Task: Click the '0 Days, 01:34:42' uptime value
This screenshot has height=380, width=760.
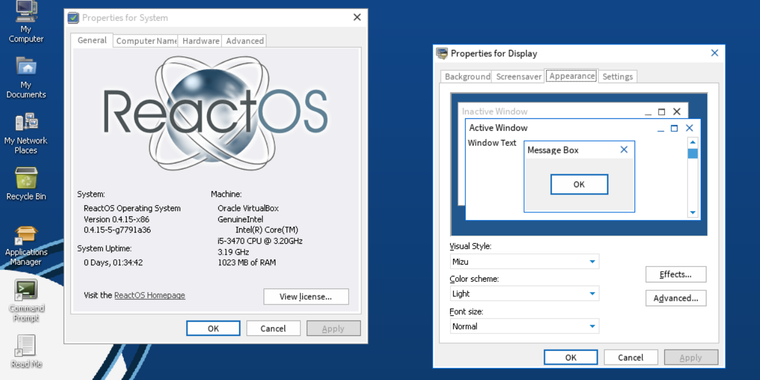Action: coord(113,263)
